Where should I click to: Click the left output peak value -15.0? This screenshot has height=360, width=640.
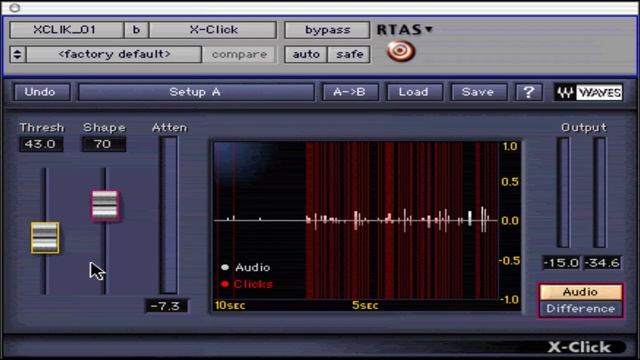tap(562, 263)
